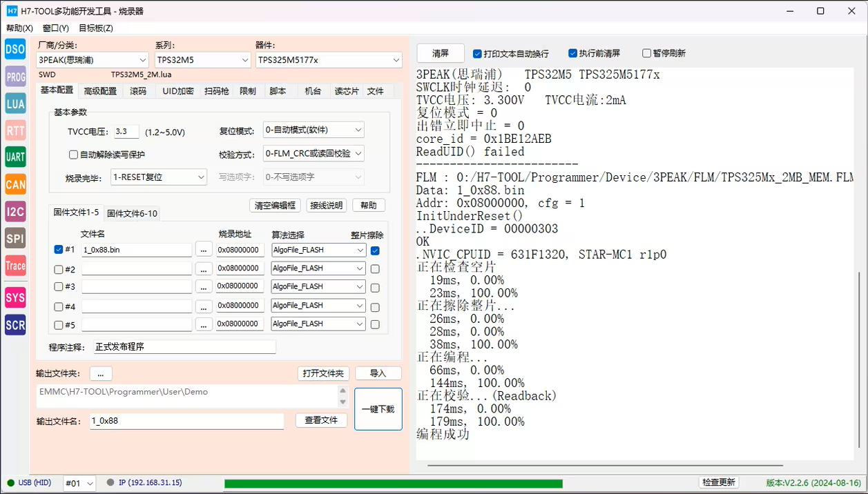Image resolution: width=868 pixels, height=494 pixels.
Task: Toggle 暂停刷新 checkbox
Action: [646, 53]
